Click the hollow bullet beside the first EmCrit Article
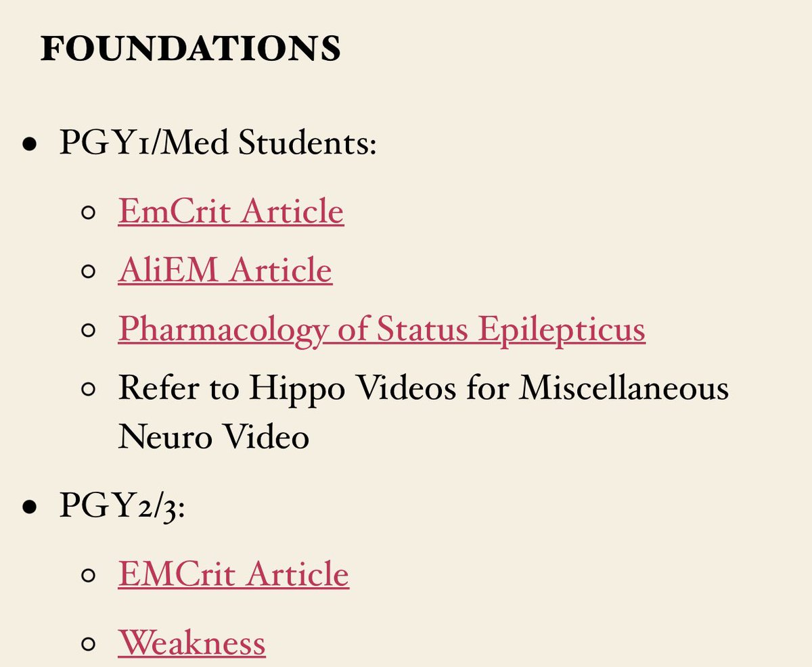 88,213
